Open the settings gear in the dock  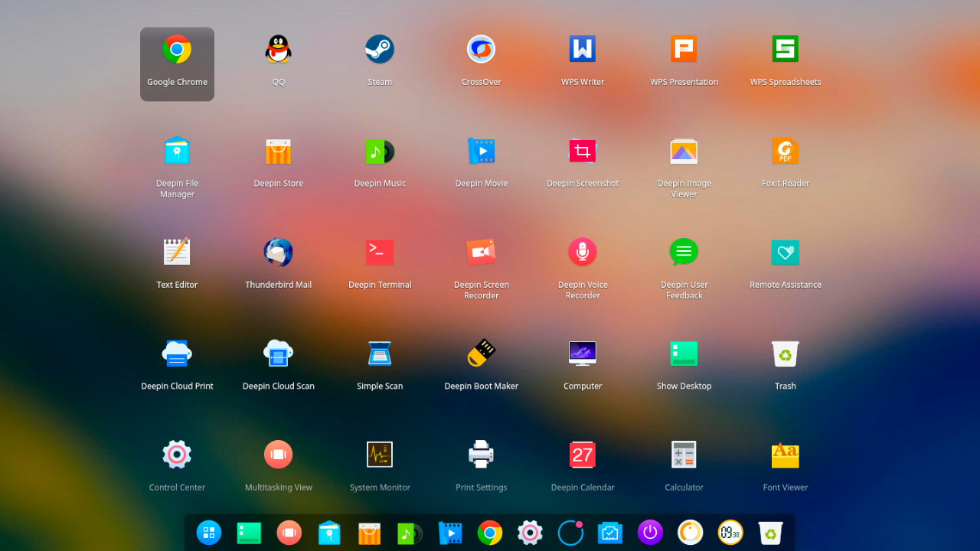(530, 533)
